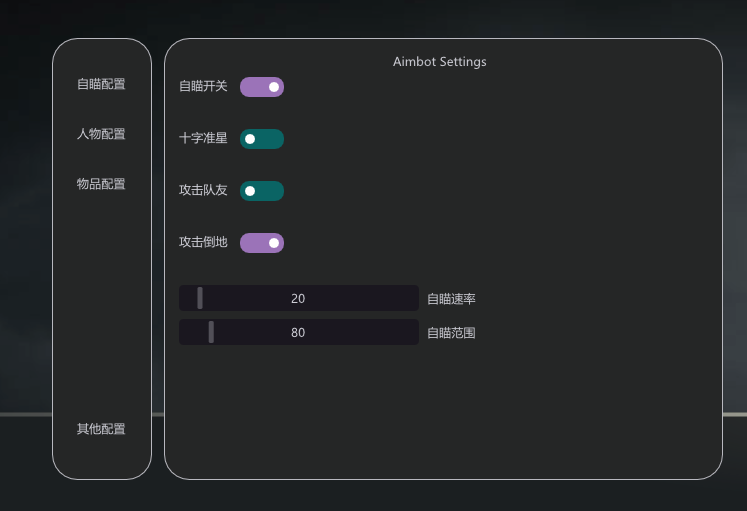Turn off the 攻击倒地 switch
This screenshot has width=747, height=511.
click(262, 243)
